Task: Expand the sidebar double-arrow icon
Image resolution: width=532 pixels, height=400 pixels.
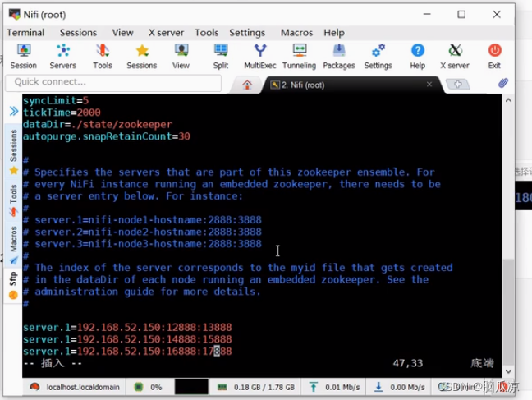Action: coord(14,111)
